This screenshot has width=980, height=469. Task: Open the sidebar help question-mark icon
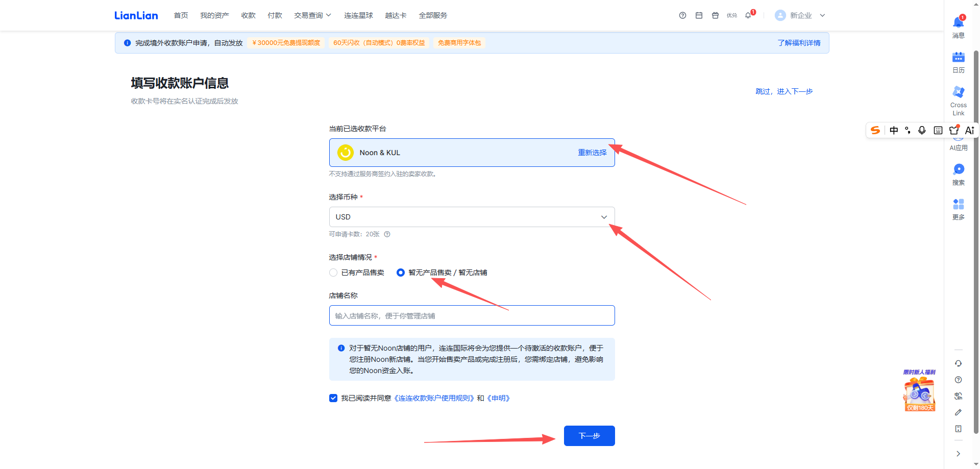(959, 380)
